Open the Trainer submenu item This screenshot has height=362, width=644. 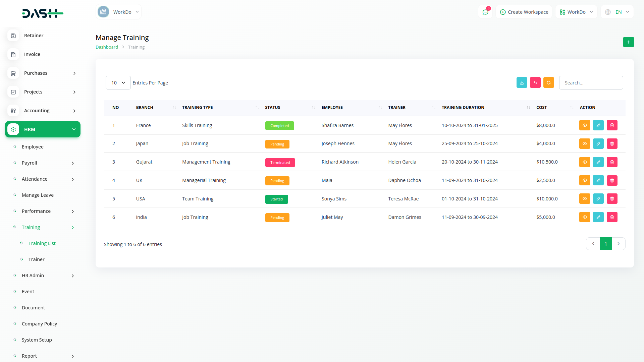coord(36,259)
